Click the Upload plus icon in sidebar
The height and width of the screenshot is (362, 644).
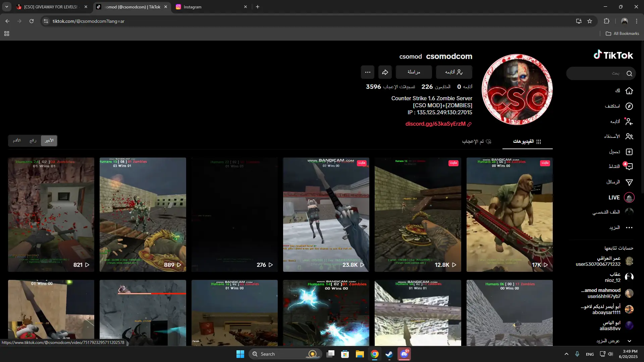[629, 152]
